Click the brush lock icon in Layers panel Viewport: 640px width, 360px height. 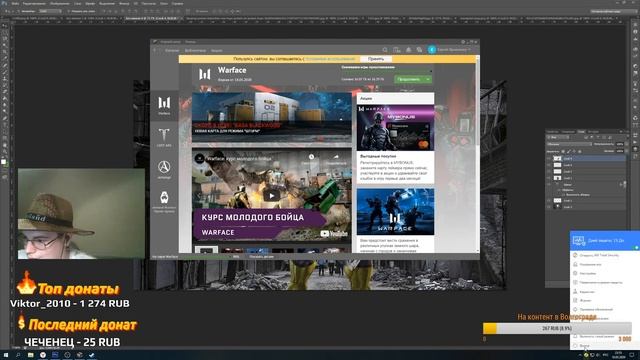[569, 151]
